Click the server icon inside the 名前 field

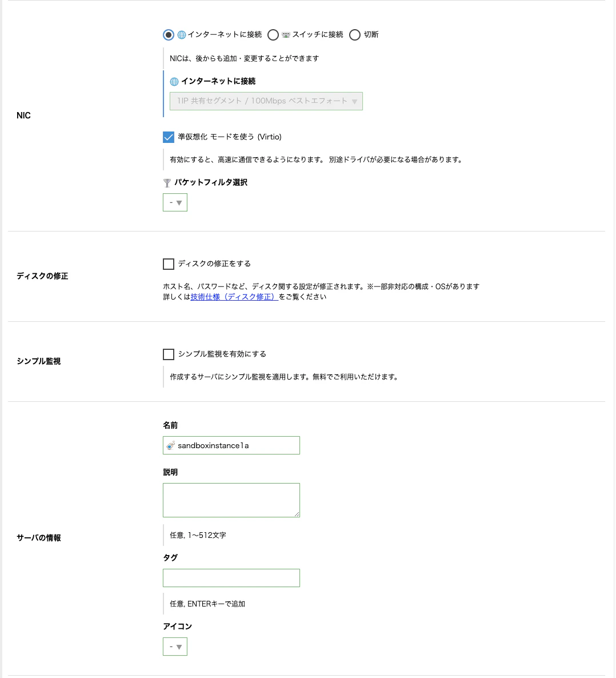point(170,445)
